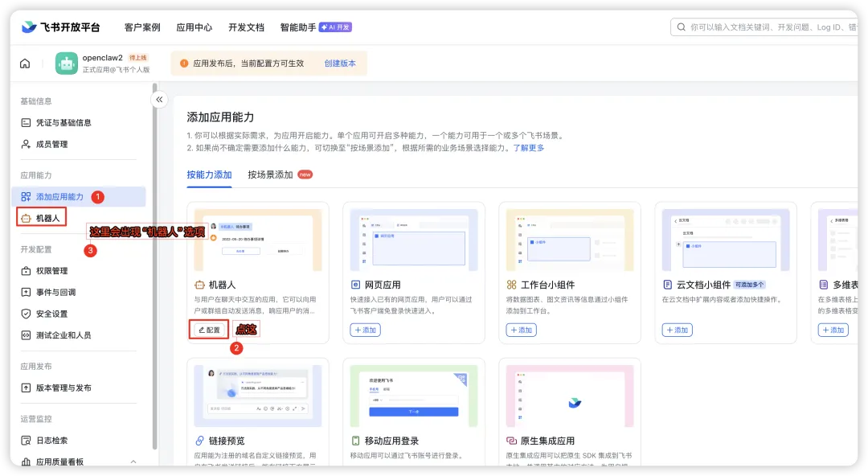The image size is (868, 476).
Task: Click the 测试企业和人员 sidebar icon
Action: click(26, 335)
